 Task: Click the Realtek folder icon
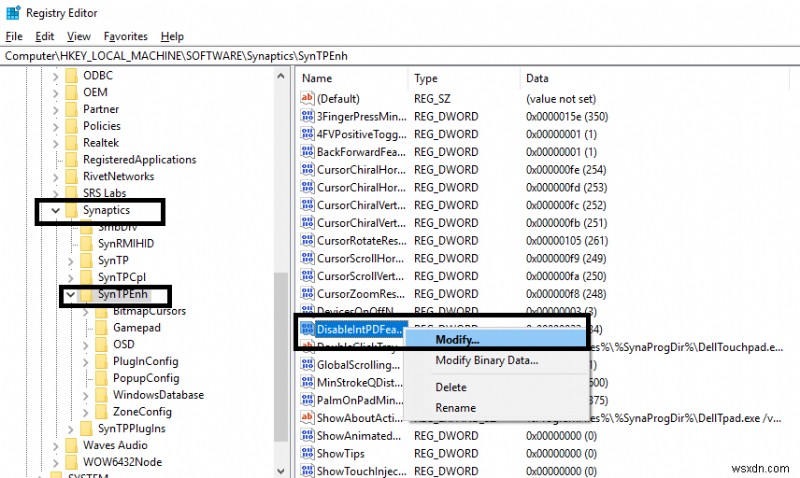pyautogui.click(x=71, y=143)
